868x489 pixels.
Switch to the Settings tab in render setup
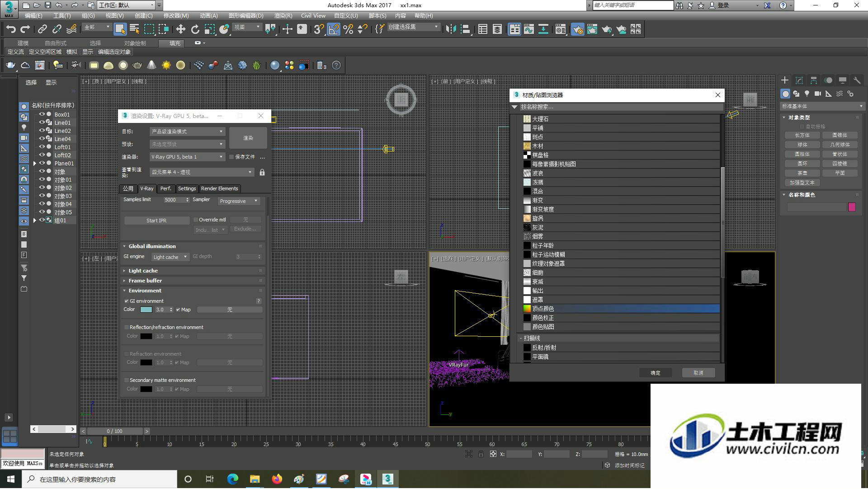coord(187,189)
